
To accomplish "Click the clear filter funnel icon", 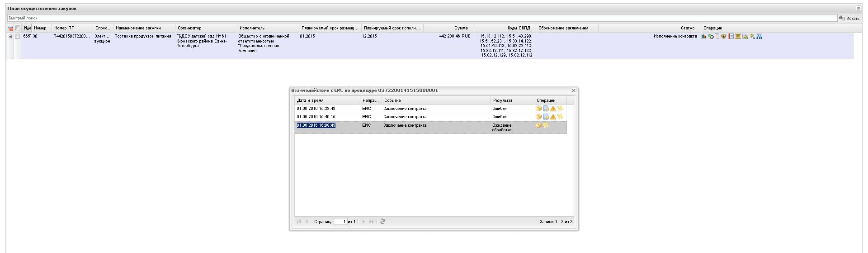I will [10, 28].
